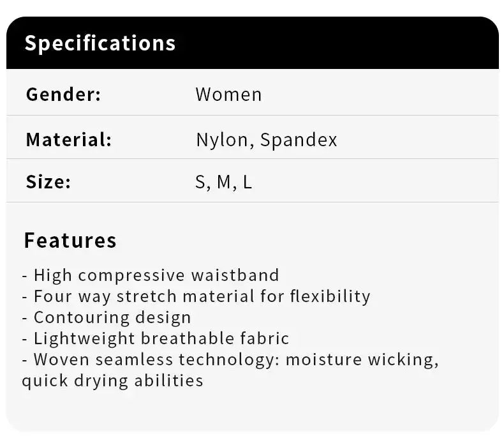Click the word 'Lightweight'
The image size is (504, 447).
click(x=84, y=338)
